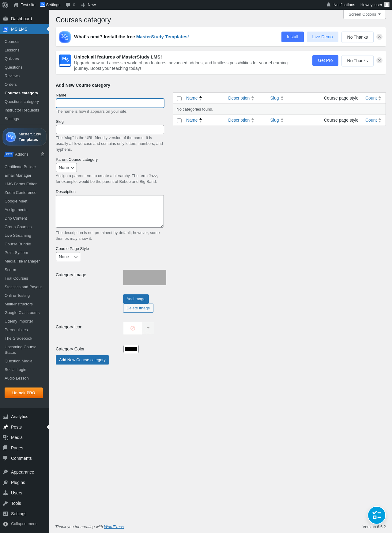The image size is (392, 533).
Task: Focus the category Name field
Action: (x=110, y=103)
